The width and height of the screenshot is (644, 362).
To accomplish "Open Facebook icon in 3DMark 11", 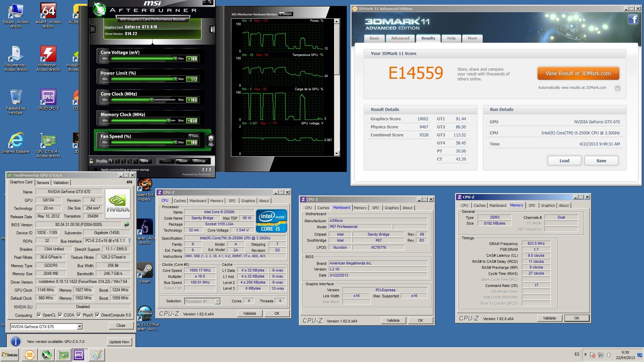I will click(633, 19).
